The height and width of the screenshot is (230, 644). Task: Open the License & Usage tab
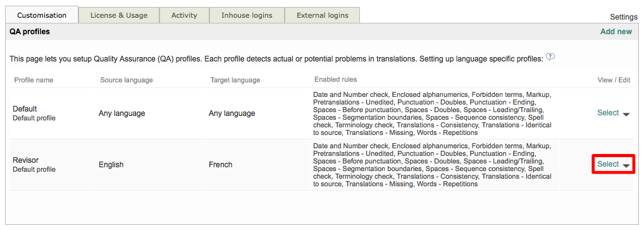(119, 15)
